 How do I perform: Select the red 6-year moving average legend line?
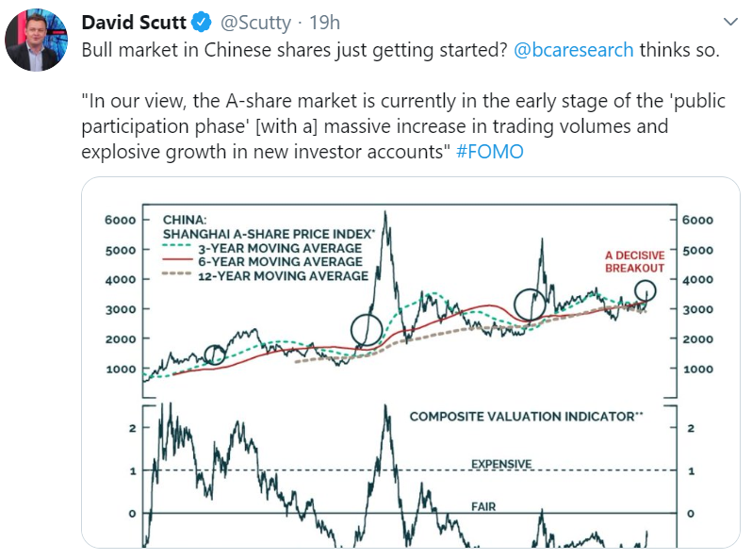pos(177,259)
